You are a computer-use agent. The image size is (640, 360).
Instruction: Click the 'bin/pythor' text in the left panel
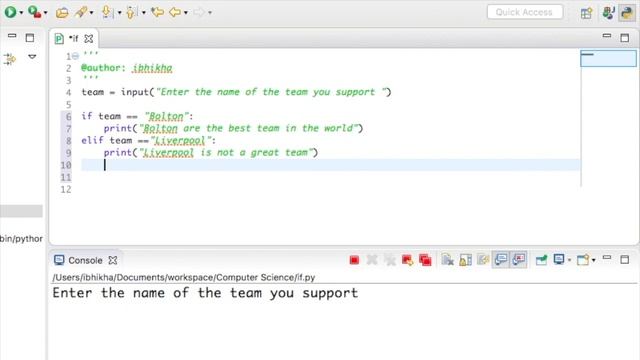(21, 239)
